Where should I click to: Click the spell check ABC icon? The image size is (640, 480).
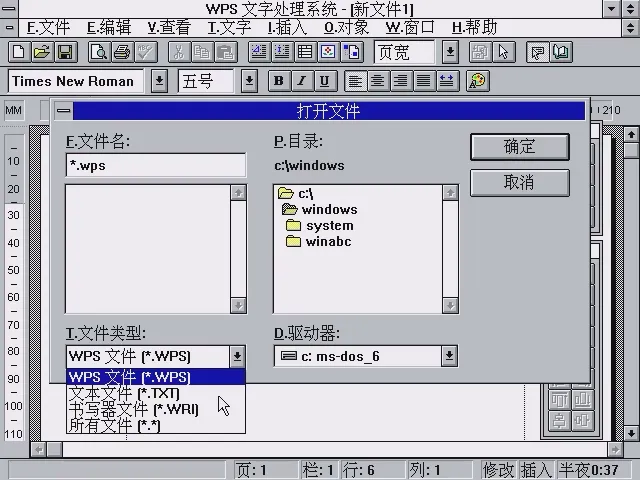[146, 52]
